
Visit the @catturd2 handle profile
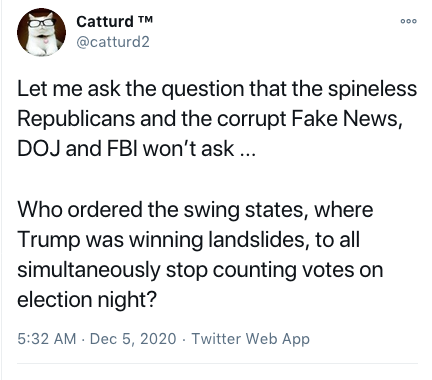(x=113, y=42)
